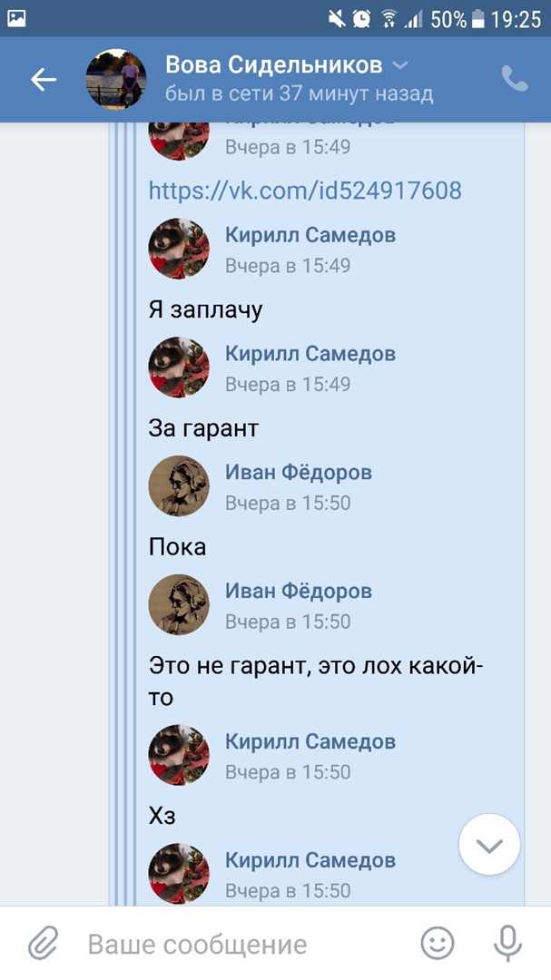
Task: Tap the back arrow in the header
Action: point(44,80)
